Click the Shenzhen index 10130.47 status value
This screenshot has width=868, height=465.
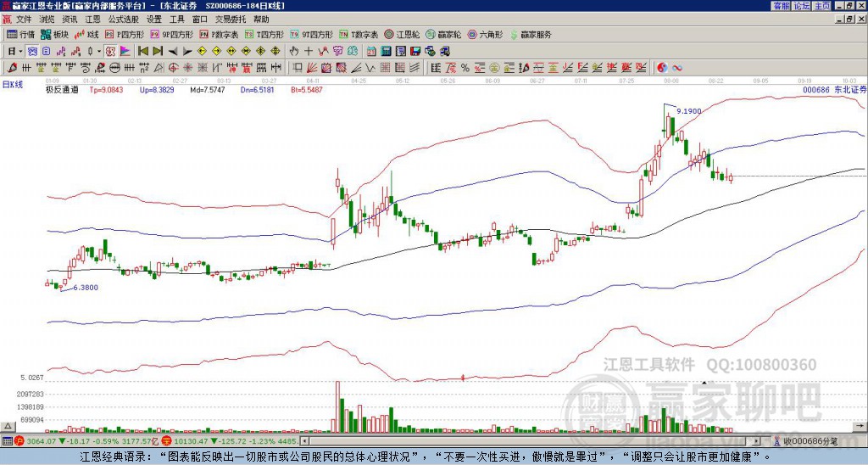(189, 441)
